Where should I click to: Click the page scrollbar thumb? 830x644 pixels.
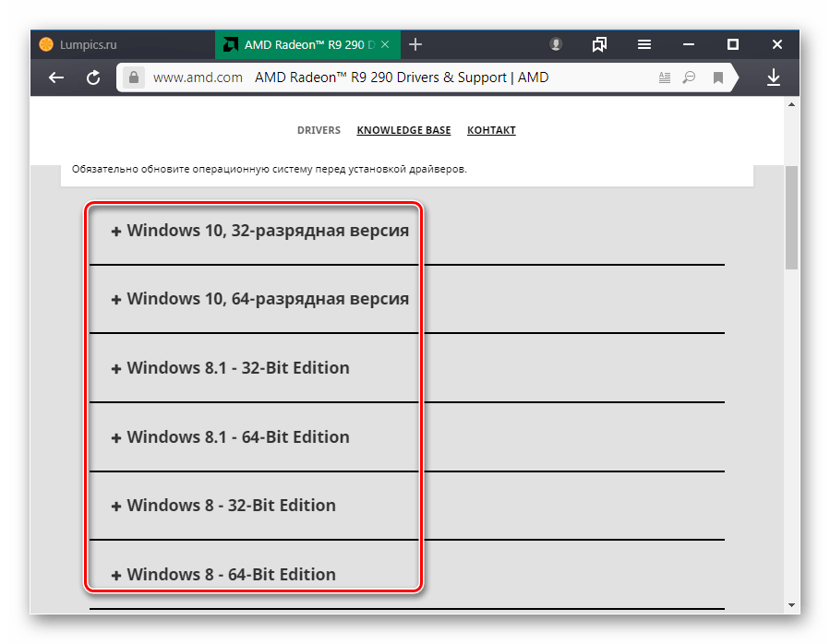(x=791, y=218)
